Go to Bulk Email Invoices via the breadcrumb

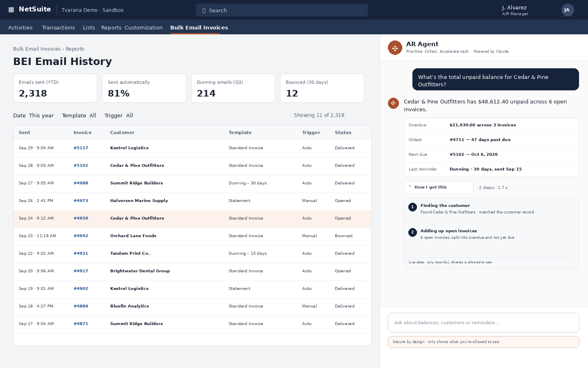click(x=37, y=49)
